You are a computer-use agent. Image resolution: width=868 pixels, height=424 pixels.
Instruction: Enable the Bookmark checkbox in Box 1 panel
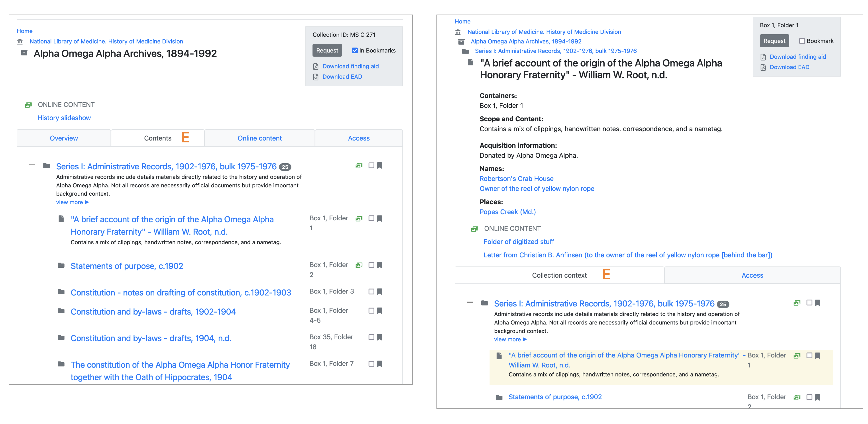coord(802,41)
